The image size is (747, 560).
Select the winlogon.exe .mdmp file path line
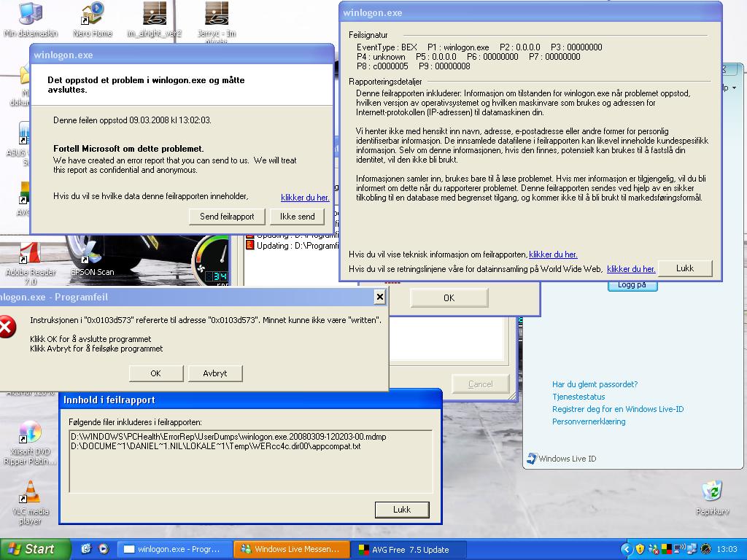click(228, 437)
